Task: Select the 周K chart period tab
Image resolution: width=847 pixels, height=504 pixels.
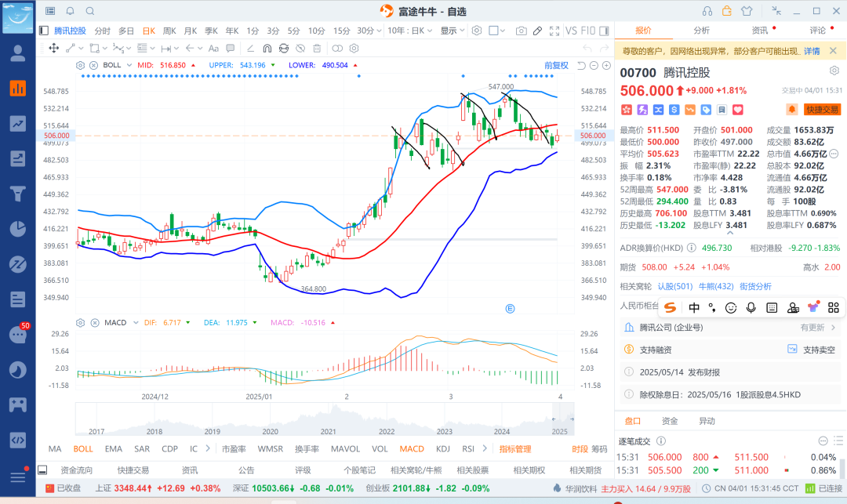Action: tap(169, 31)
